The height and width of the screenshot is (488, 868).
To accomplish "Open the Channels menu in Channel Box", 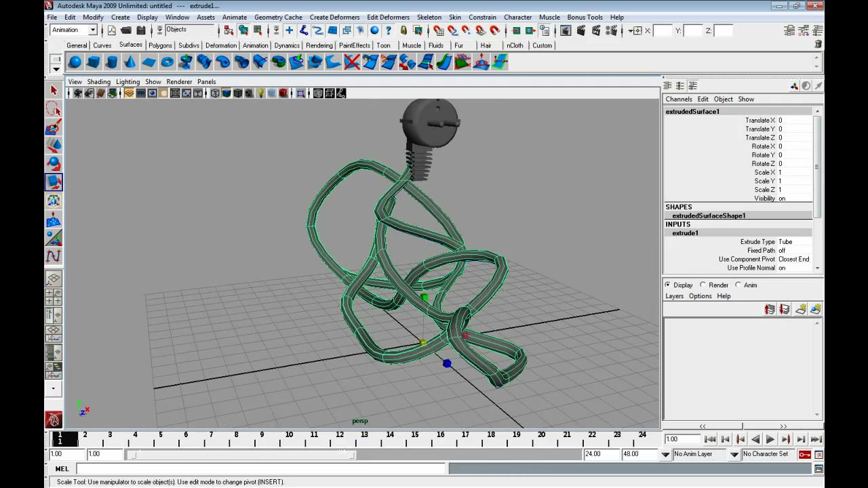I will [x=679, y=99].
